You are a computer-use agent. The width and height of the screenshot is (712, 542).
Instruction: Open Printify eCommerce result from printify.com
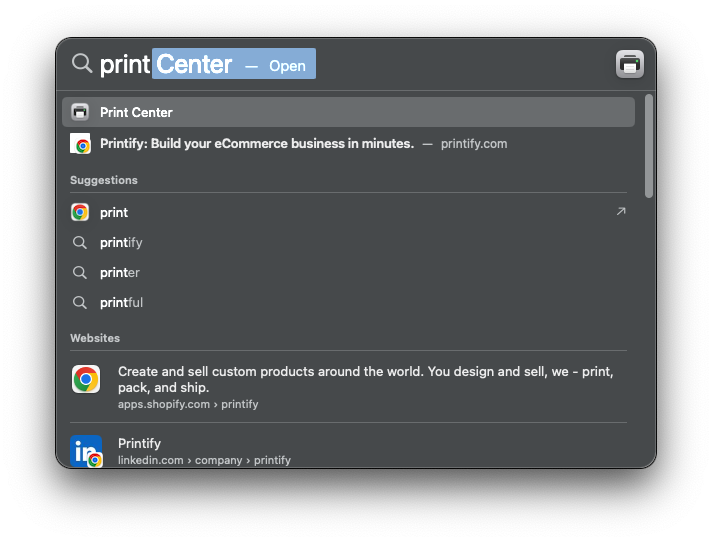coord(257,144)
